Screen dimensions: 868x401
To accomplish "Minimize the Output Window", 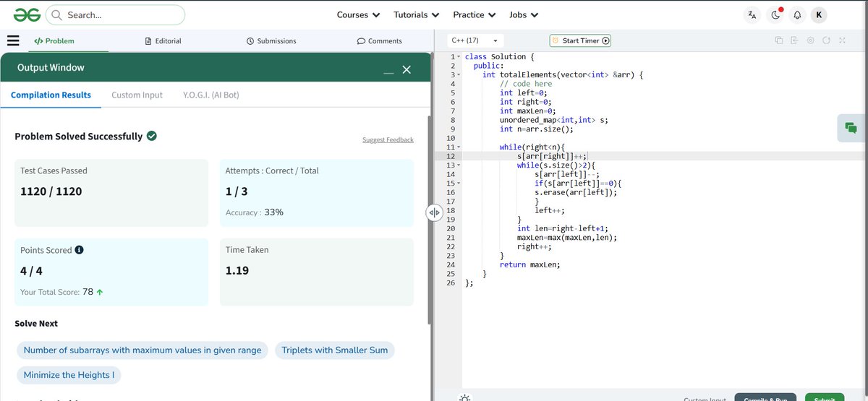I will click(x=388, y=73).
